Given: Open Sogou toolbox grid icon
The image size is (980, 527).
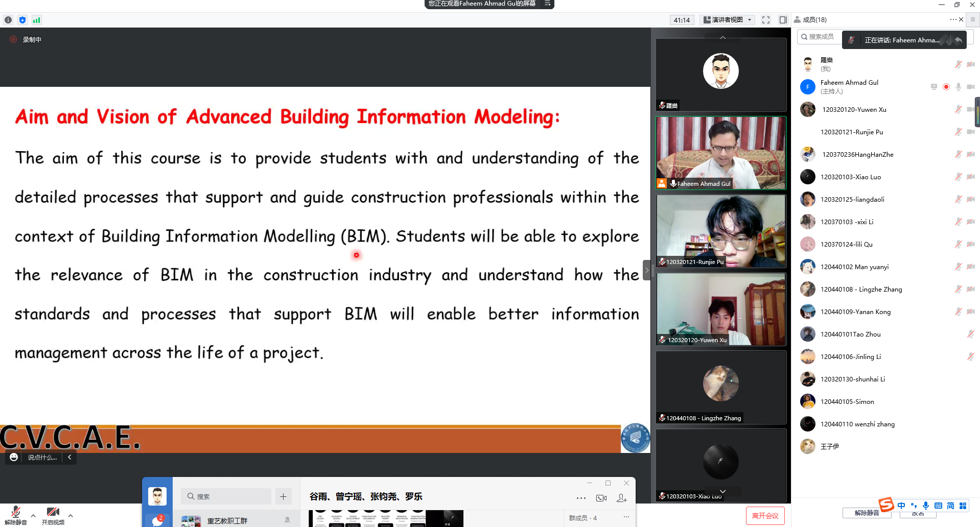Looking at the screenshot, I should (963, 506).
